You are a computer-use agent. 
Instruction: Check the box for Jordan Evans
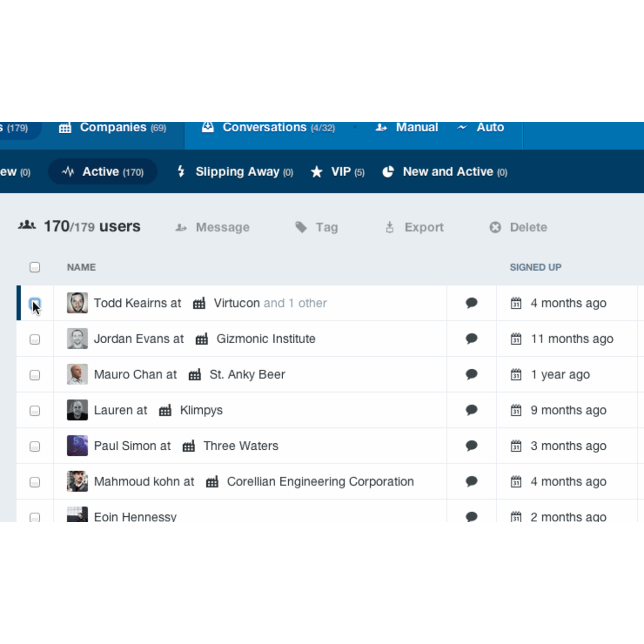(35, 339)
